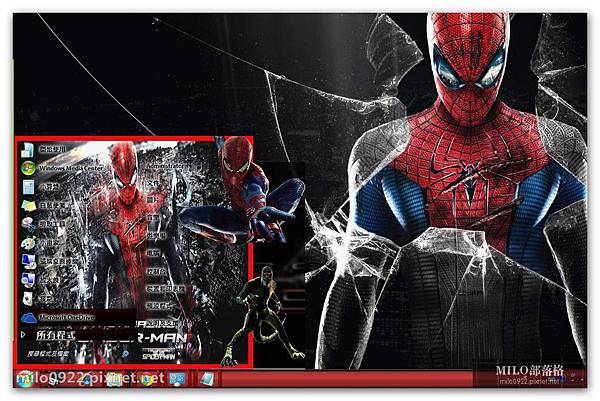Open Google Chrome from the taskbar
This screenshot has width=600, height=401.
tap(146, 379)
